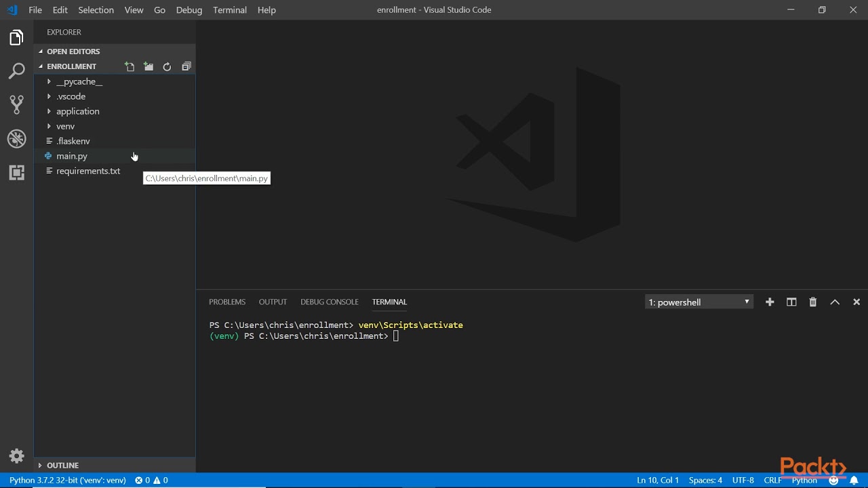Viewport: 868px width, 488px height.
Task: Expand the OPEN EDITORS section
Action: point(73,52)
